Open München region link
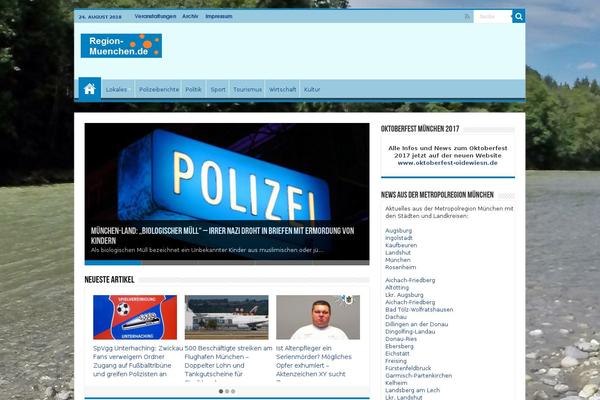Viewport: 600px width, 400px height. tap(398, 260)
